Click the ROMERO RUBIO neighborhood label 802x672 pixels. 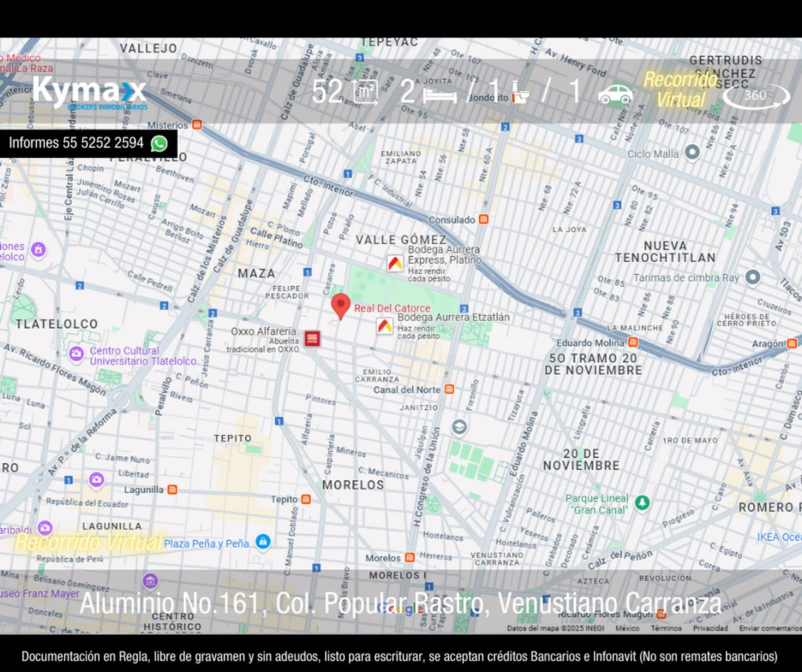tap(770, 508)
